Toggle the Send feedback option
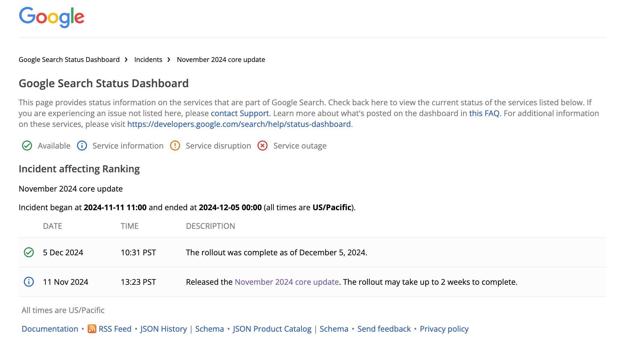Viewport: 644px width, 353px height. 384,329
